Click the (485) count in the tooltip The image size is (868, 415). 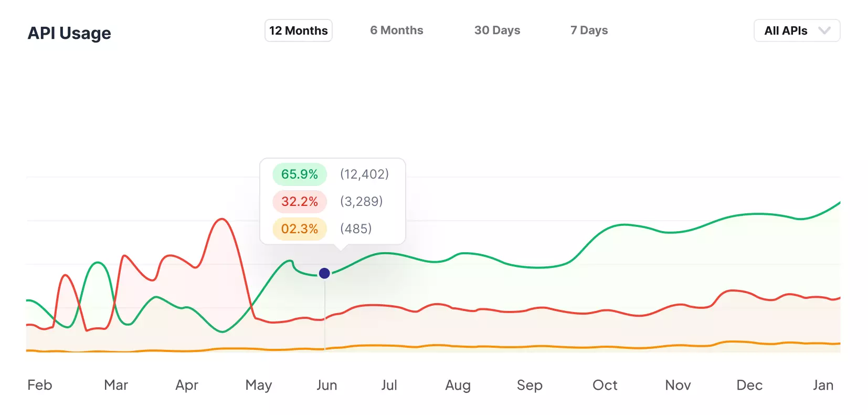point(356,229)
